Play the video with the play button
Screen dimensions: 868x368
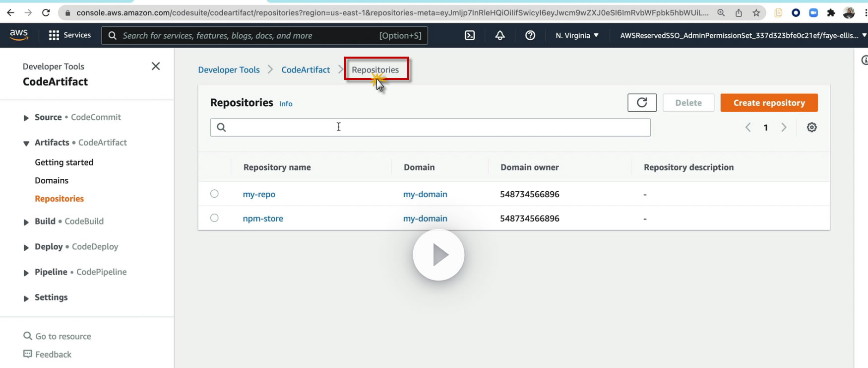(438, 255)
